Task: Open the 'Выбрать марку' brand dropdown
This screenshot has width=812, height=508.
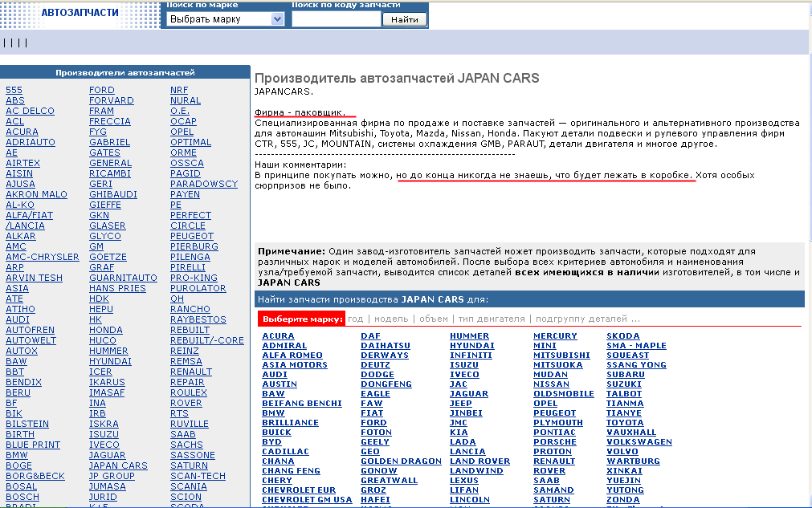Action: click(x=225, y=19)
